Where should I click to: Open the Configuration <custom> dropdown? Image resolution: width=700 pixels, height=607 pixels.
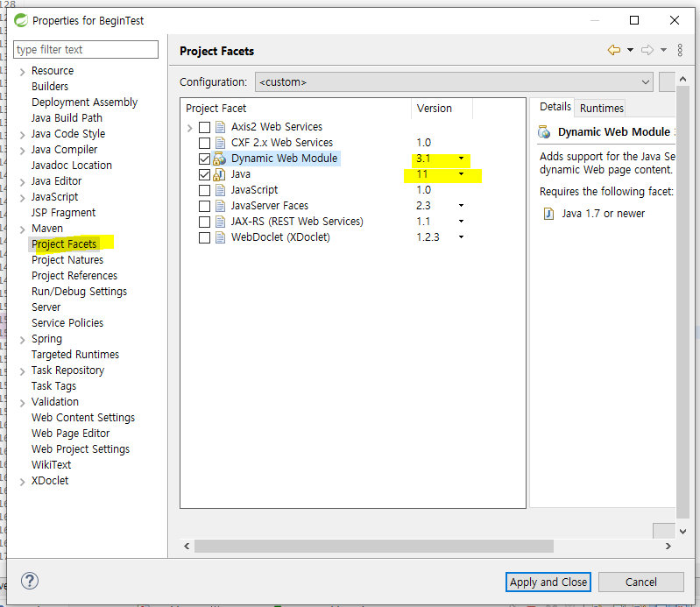click(x=454, y=82)
